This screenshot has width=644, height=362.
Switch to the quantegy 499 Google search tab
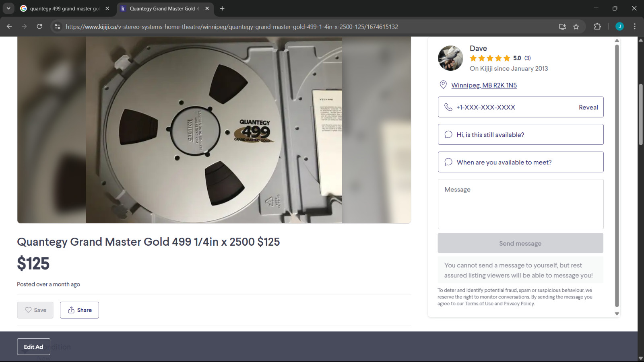click(x=65, y=8)
